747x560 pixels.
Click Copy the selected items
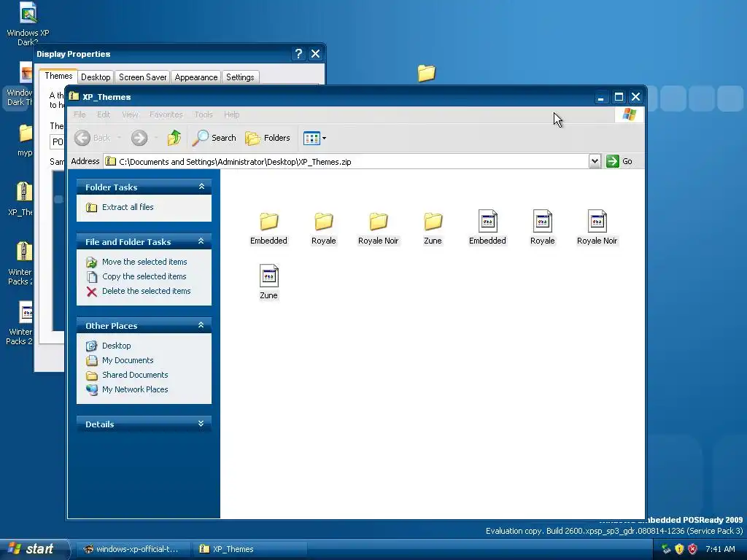tap(144, 276)
